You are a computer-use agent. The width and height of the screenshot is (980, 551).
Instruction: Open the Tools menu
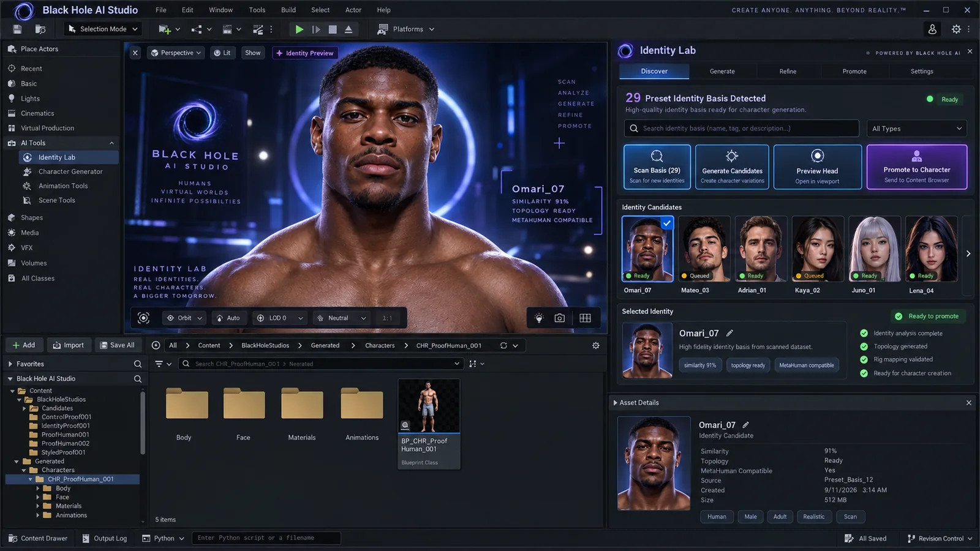pos(257,10)
